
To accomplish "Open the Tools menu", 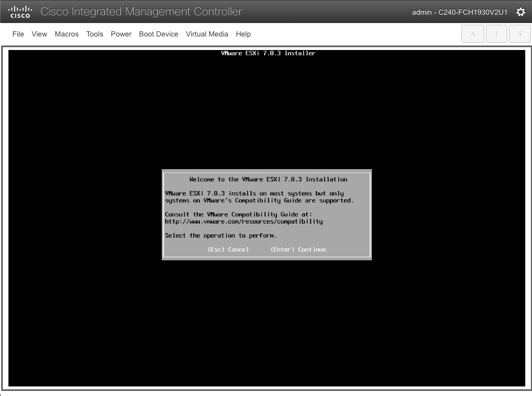I will [95, 34].
